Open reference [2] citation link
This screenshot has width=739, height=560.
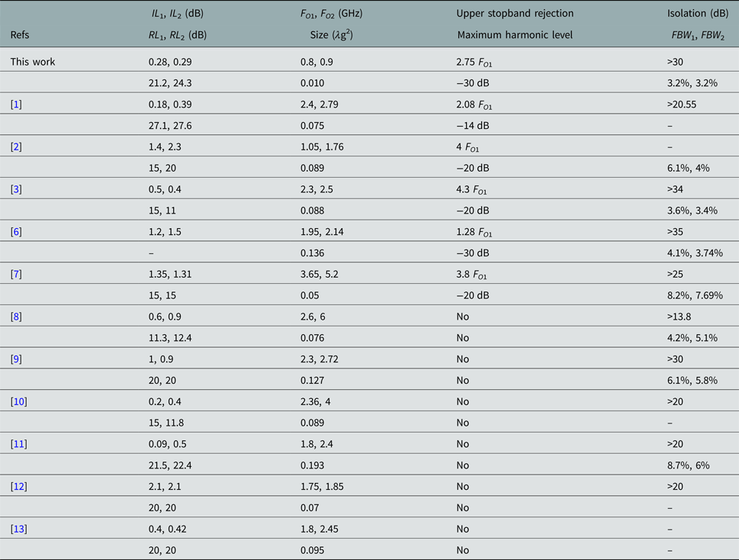16,146
